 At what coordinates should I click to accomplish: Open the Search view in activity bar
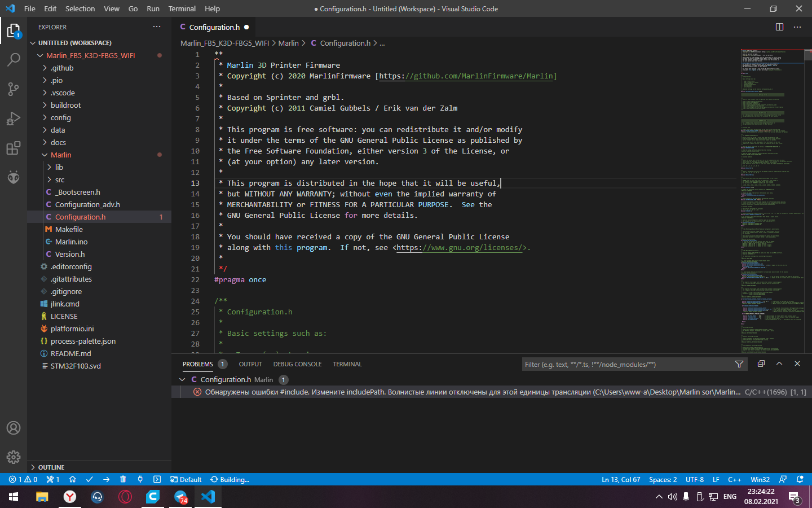14,60
